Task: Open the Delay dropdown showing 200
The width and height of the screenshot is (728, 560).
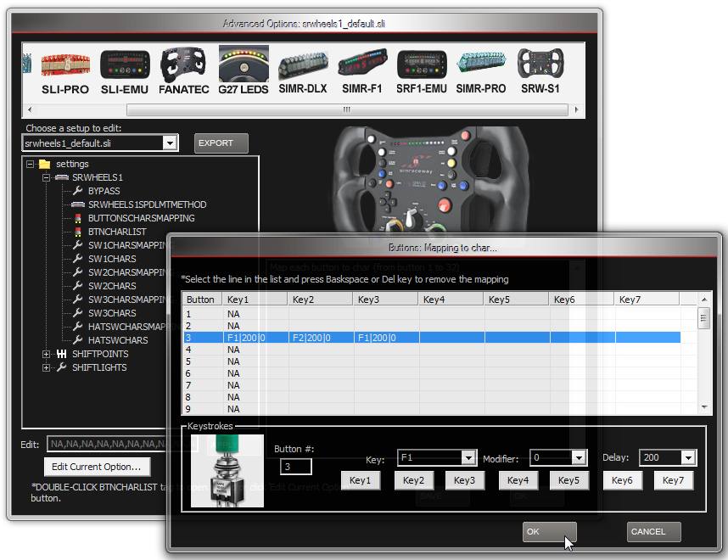Action: tap(688, 457)
